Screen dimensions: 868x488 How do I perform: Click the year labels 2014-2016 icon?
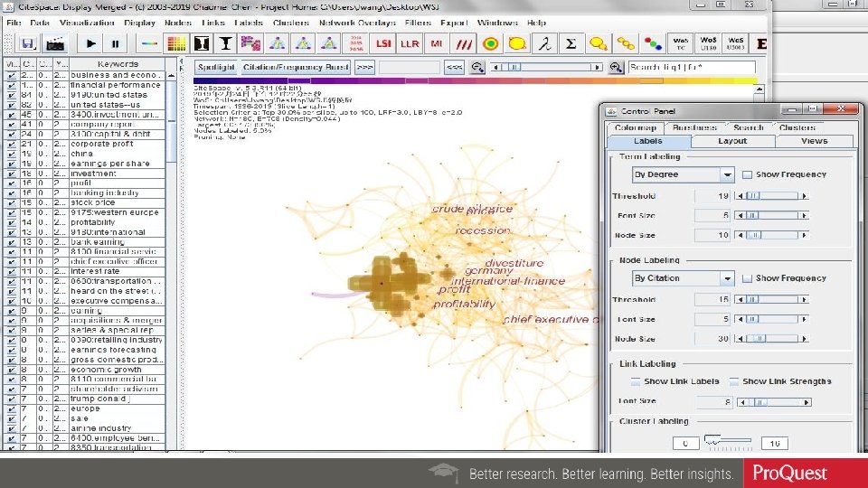[356, 43]
